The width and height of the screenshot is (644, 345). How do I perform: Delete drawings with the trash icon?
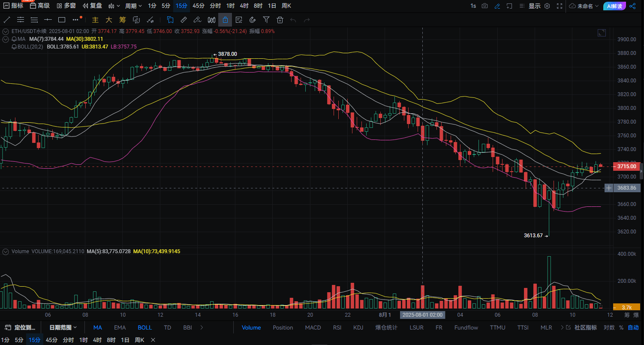280,20
